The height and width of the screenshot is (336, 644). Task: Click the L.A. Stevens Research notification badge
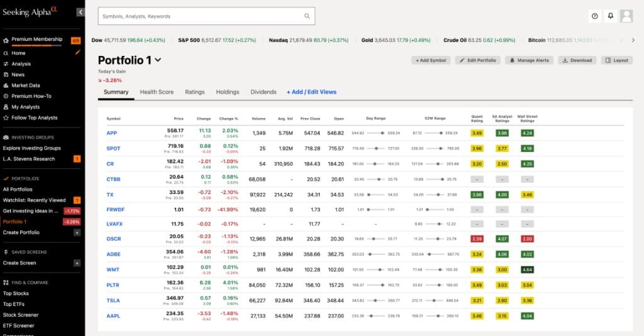point(77,159)
